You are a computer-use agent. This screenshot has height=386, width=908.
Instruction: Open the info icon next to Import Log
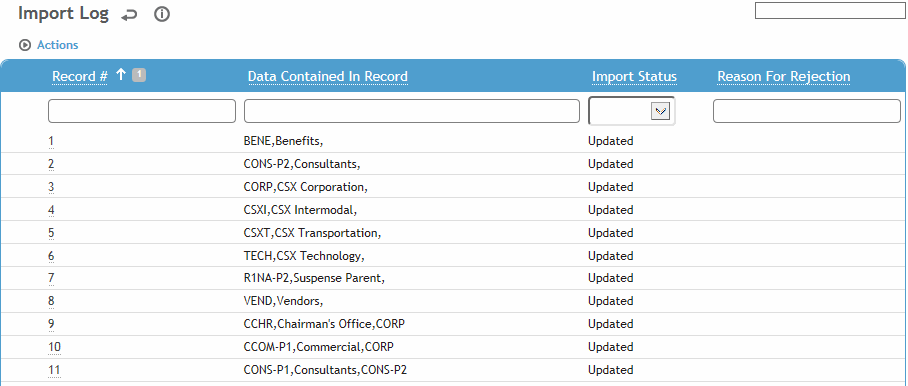162,15
